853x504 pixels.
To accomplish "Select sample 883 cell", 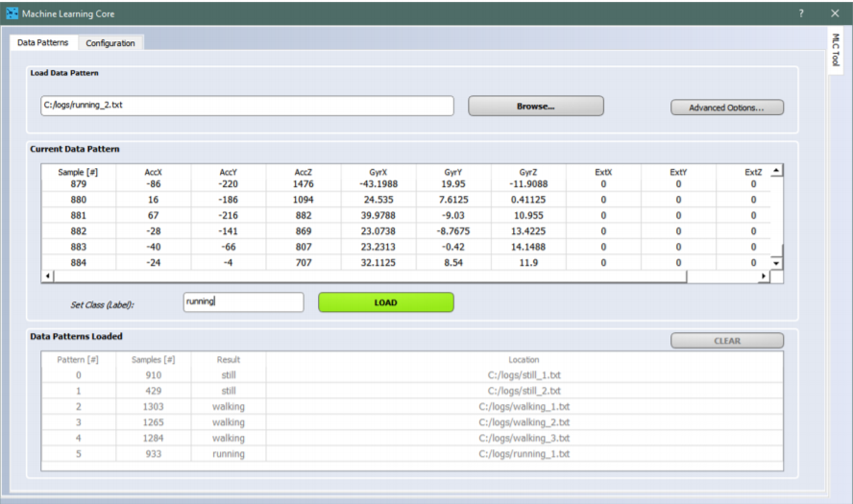I will coord(79,247).
